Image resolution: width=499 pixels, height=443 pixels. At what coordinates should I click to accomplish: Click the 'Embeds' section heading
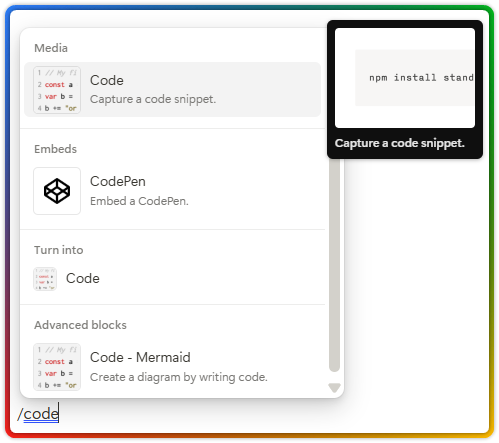point(55,149)
